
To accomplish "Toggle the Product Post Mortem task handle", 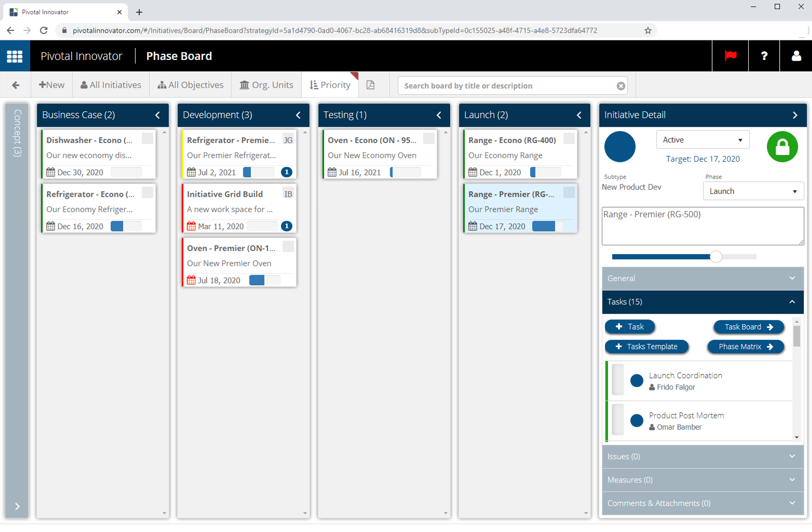I will [x=618, y=420].
